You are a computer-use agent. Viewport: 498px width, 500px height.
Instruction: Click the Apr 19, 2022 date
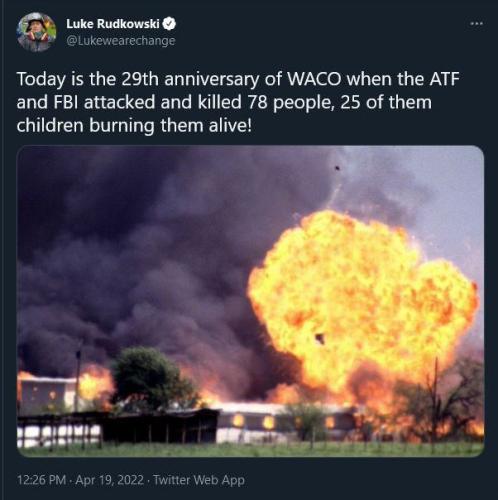[x=110, y=480]
